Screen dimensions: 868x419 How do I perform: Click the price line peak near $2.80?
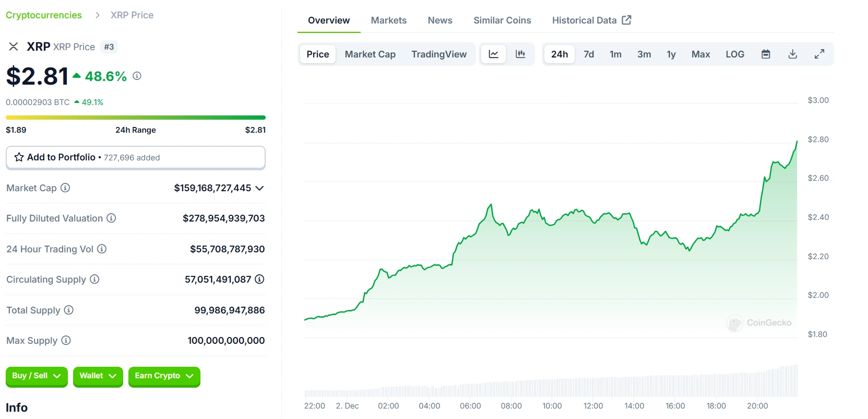tap(796, 142)
